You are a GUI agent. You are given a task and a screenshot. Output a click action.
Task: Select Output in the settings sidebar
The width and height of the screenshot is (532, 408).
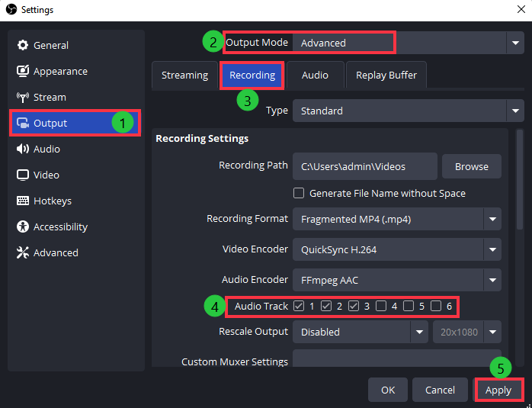tap(75, 123)
